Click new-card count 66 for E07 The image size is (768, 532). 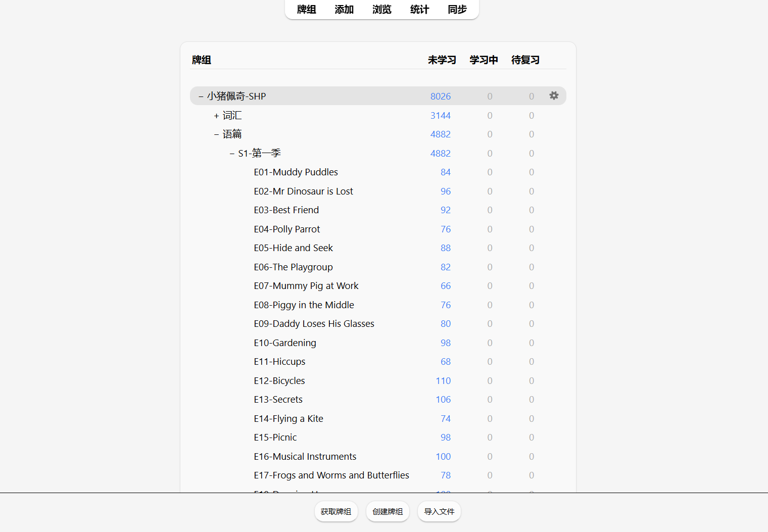(446, 286)
